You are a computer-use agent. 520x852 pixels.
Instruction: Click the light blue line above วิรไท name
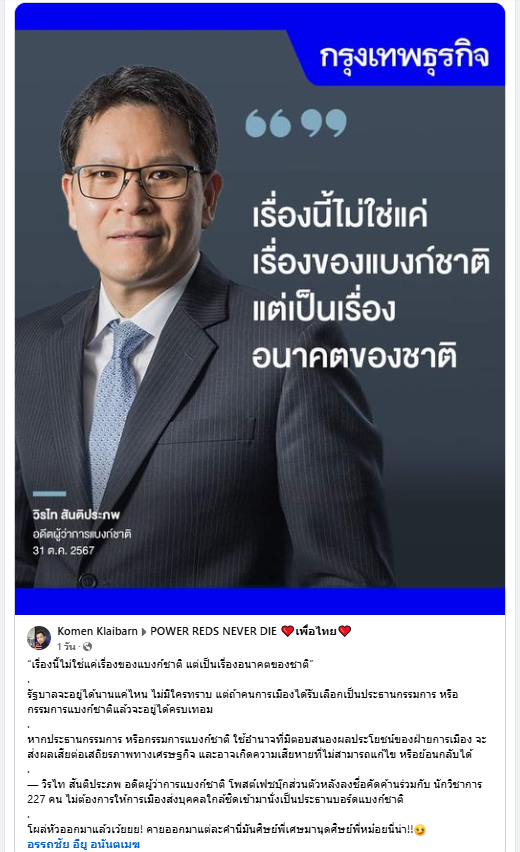tap(49, 493)
